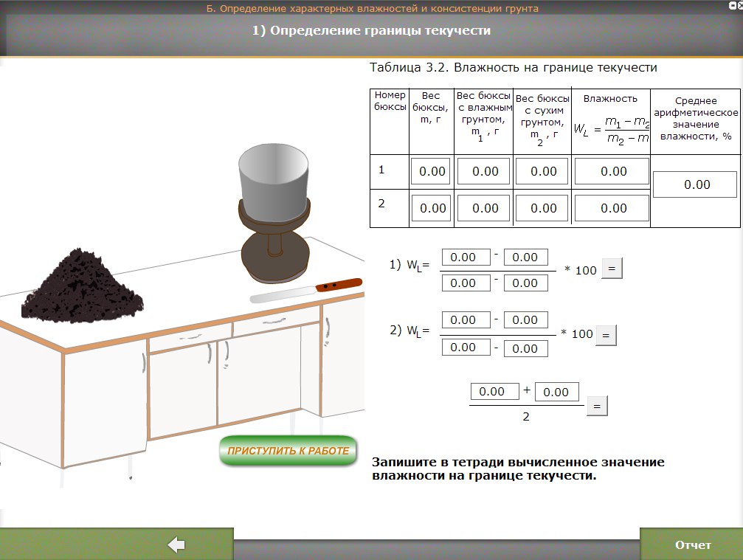Viewport: 743px width, 560px height.
Task: Click the back arrow icon
Action: 176,545
